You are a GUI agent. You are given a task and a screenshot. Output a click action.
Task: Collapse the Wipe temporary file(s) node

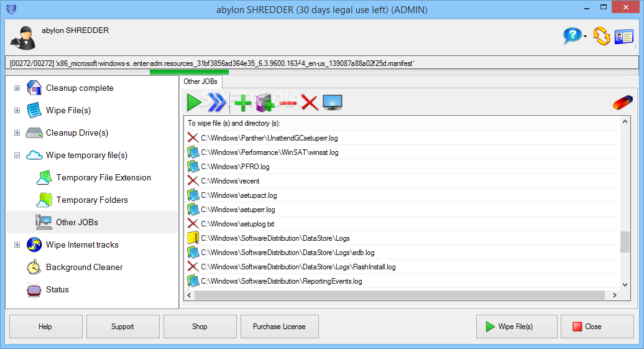[x=17, y=155]
